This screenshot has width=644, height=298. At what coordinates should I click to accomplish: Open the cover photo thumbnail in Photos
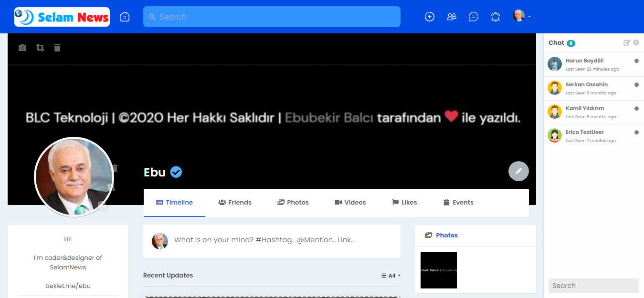(x=438, y=270)
